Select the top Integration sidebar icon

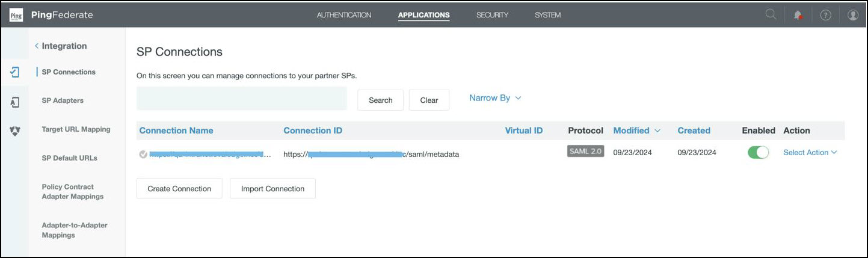click(x=15, y=72)
